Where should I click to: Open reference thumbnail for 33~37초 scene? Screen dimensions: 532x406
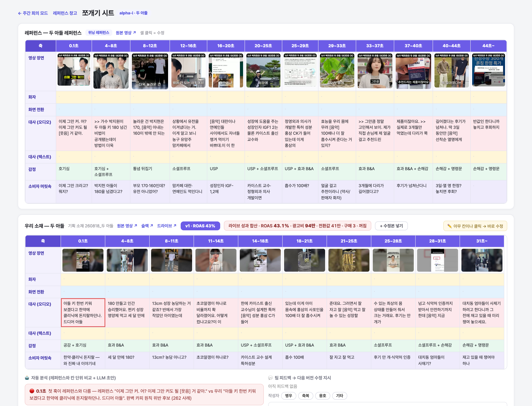[x=375, y=71]
